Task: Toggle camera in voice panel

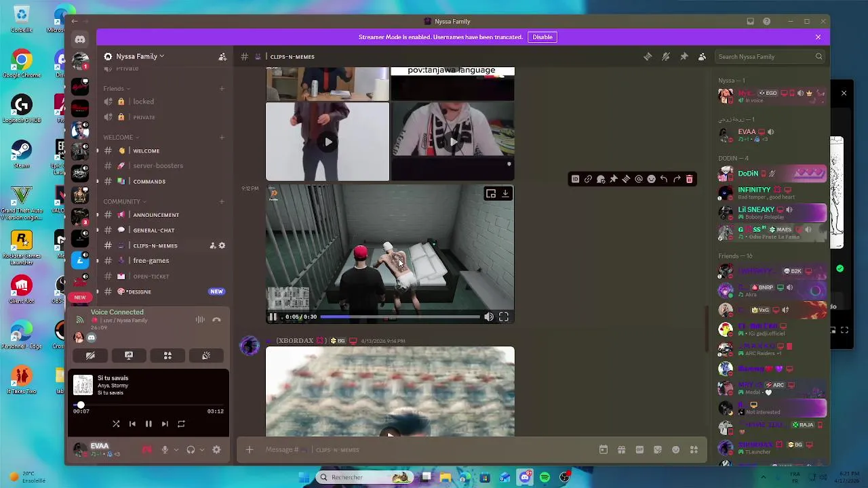Action: [x=90, y=355]
